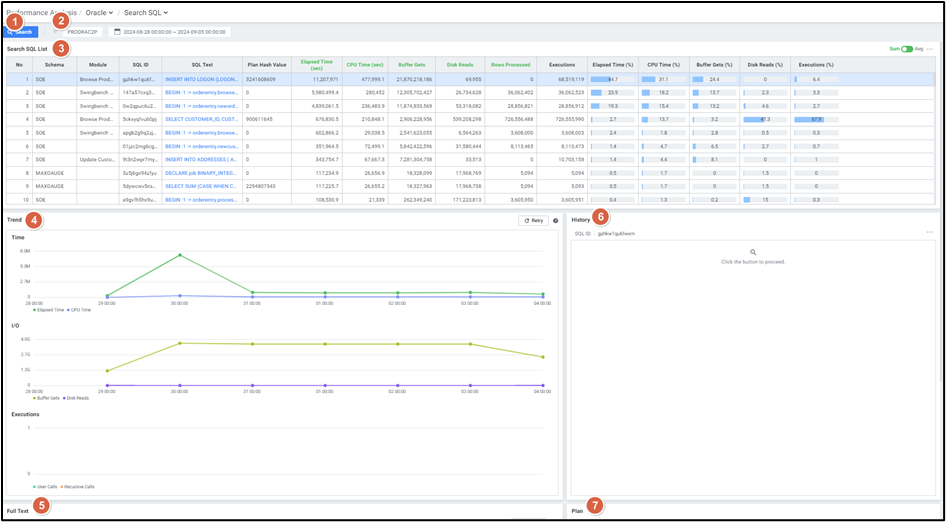This screenshot has height=522, width=946.
Task: Open the Trend panel help icon
Action: tap(555, 220)
